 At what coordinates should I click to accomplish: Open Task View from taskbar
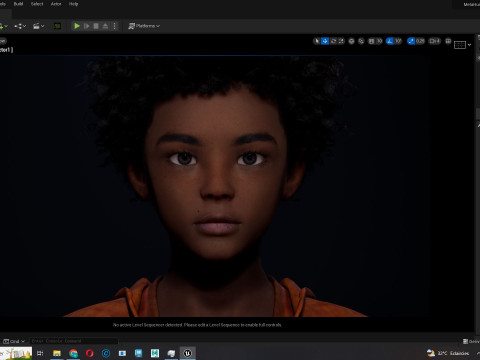pos(40,353)
